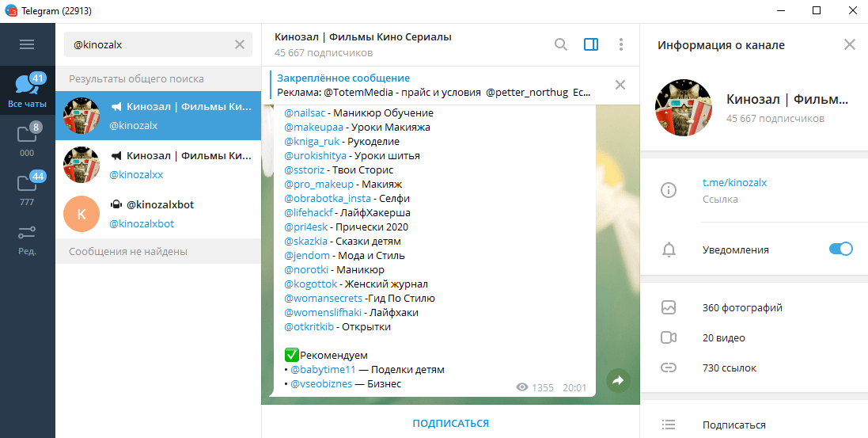Screen dimensions: 868x438
Task: Switch to the 000 chat folder
Action: (27, 140)
